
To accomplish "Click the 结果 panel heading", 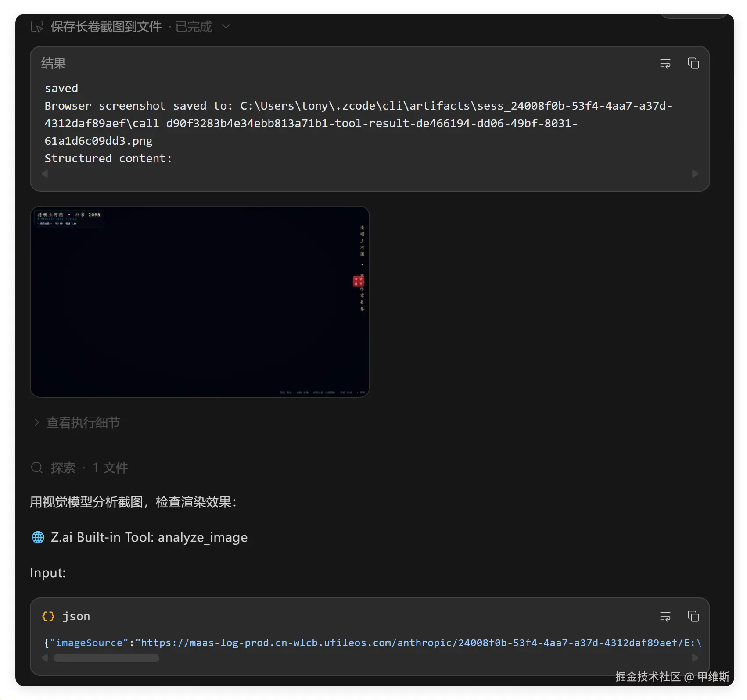I will [x=54, y=64].
